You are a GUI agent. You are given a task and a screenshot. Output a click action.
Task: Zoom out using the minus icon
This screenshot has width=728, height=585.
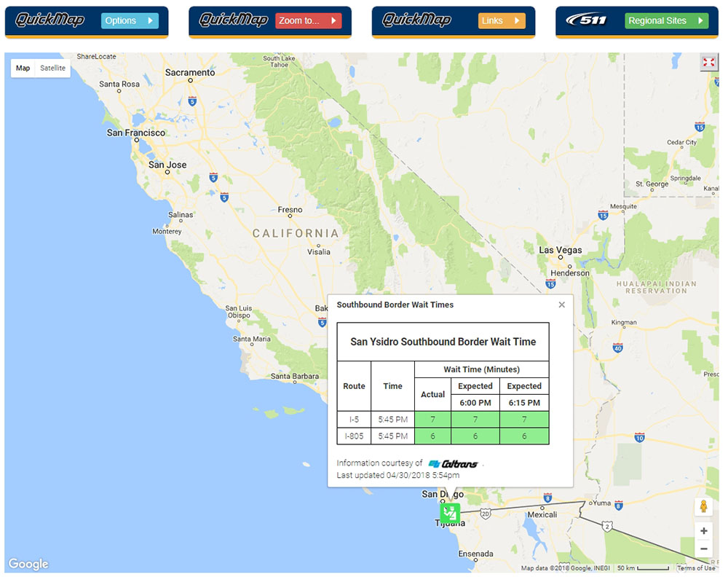coord(704,548)
